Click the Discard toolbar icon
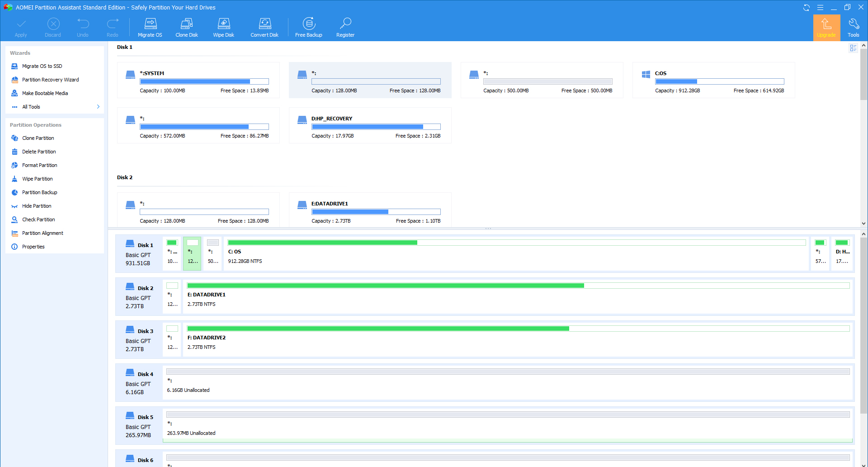The height and width of the screenshot is (467, 868). [53, 28]
